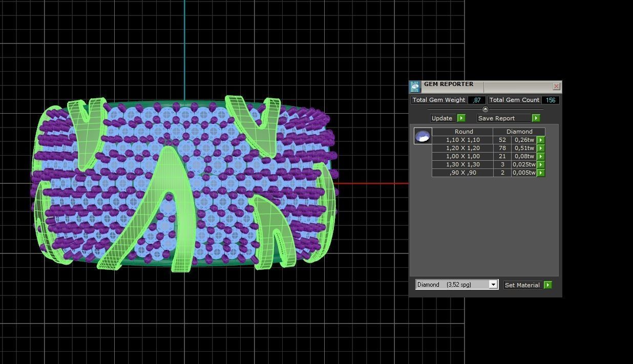Click the green arrow on the 1,20 X 1,20 row
633x364 pixels.
coord(541,148)
